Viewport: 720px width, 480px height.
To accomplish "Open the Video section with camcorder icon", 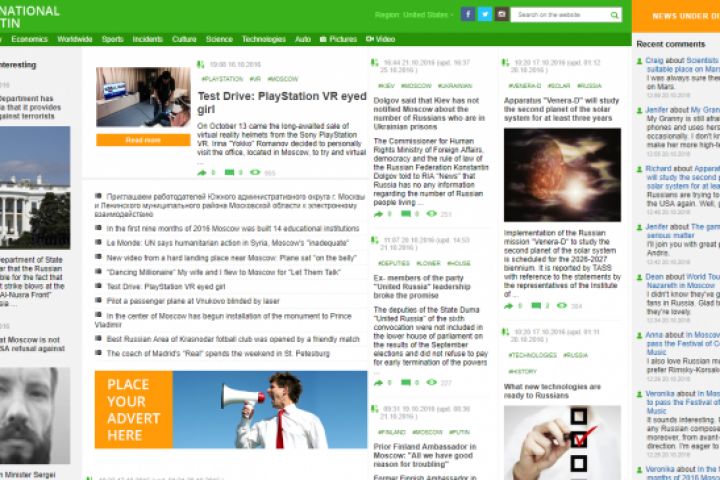I will coord(381,39).
